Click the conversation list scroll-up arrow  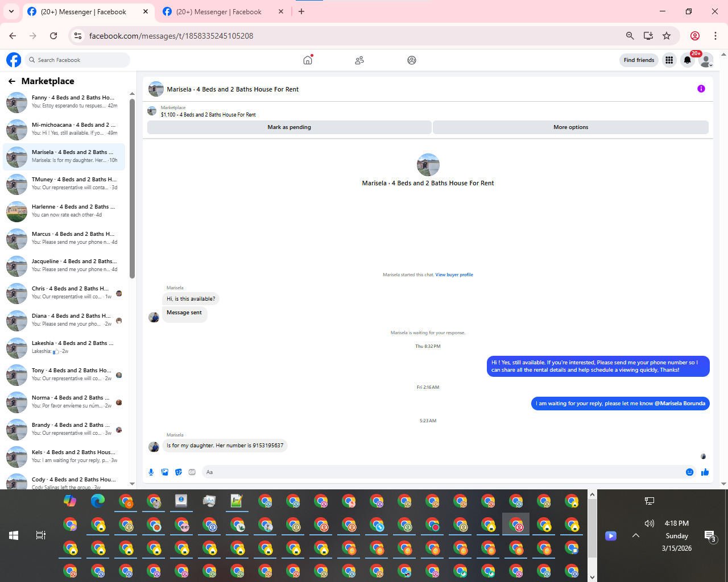[x=132, y=93]
